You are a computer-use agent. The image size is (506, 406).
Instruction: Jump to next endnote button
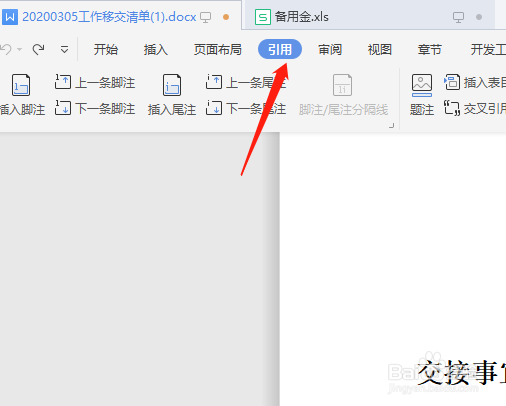[x=246, y=108]
